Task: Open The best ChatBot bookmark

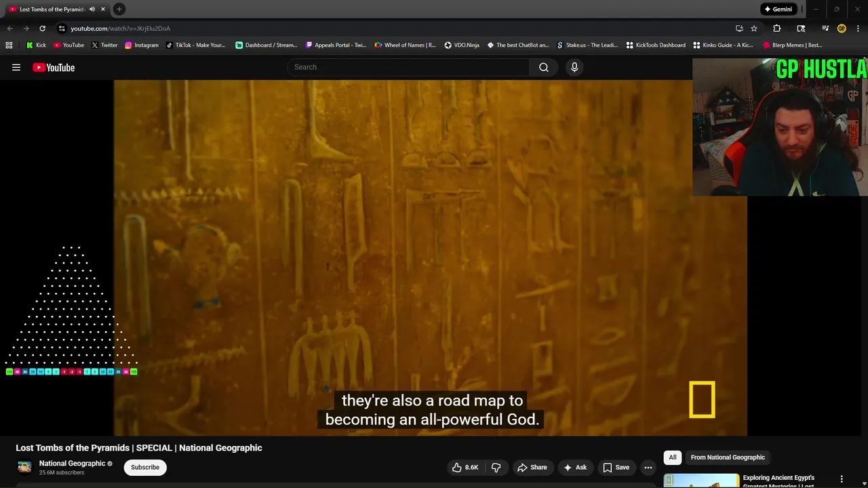Action: pos(518,45)
